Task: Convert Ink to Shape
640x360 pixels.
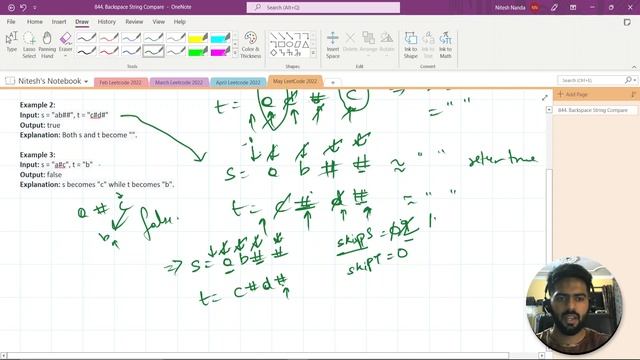Action: pos(411,45)
